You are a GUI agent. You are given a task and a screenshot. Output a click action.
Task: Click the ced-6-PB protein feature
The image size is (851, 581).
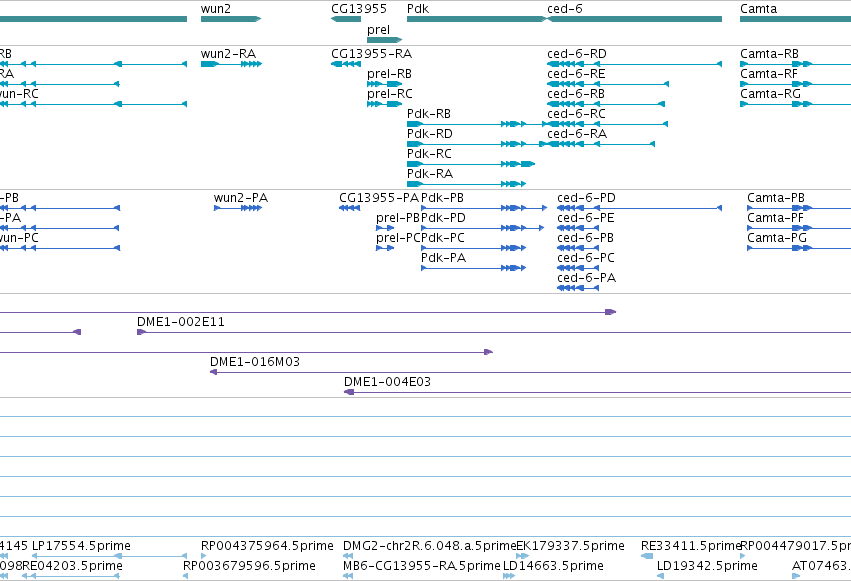point(578,248)
